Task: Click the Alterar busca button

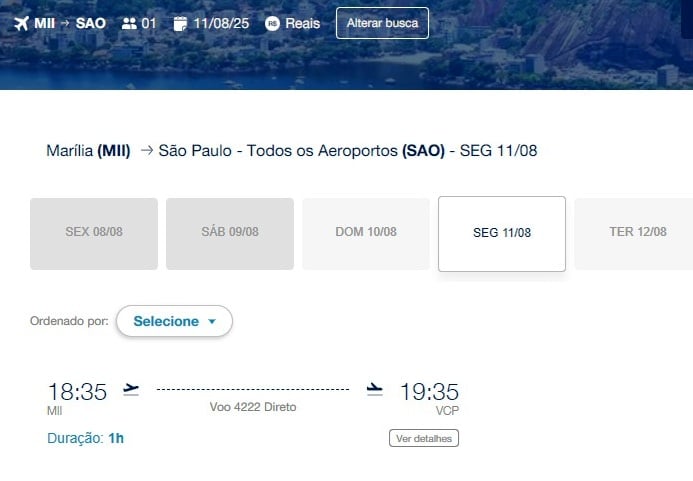Action: [382, 23]
